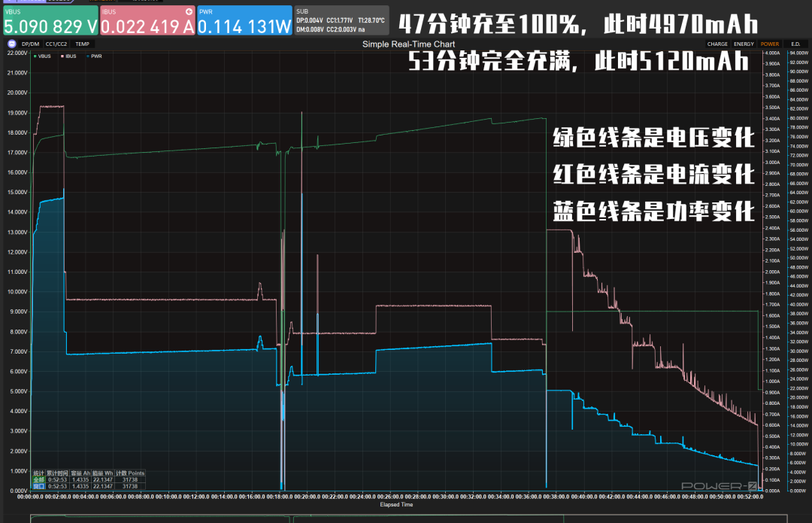Switch to the DP/DM tab
The width and height of the screenshot is (812, 523).
[29, 44]
